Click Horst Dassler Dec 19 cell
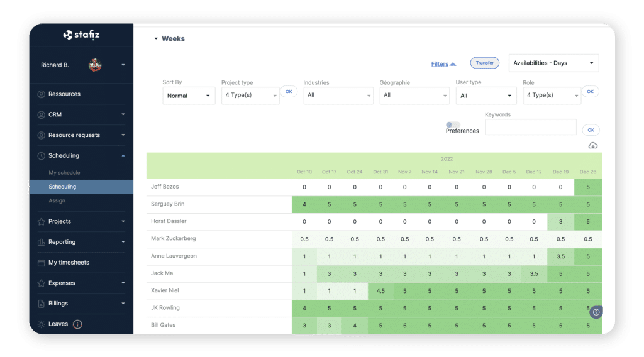Screen dimensions: 644x357 pyautogui.click(x=560, y=222)
